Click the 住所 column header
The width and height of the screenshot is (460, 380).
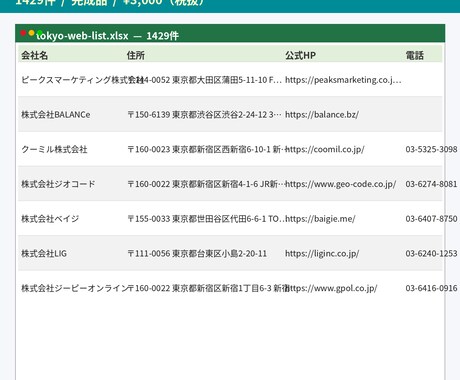tap(136, 55)
